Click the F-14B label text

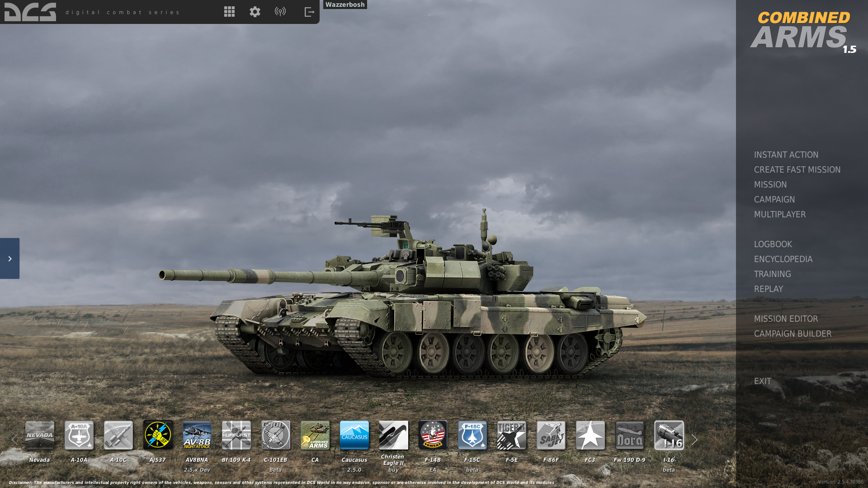pyautogui.click(x=433, y=460)
